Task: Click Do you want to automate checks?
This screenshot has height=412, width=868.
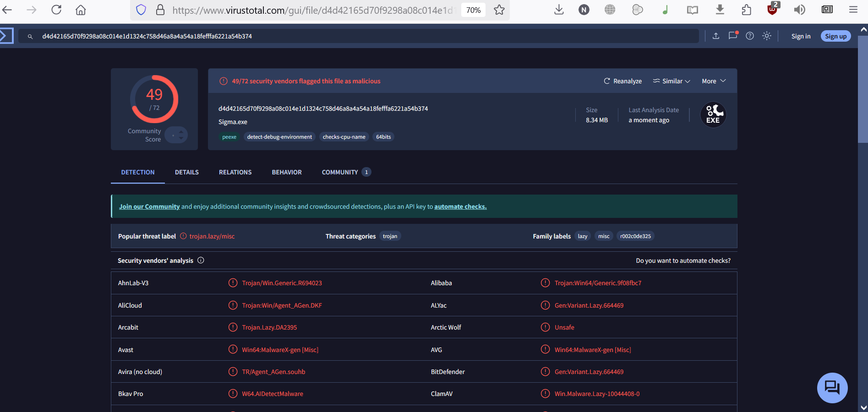Action: (x=683, y=260)
